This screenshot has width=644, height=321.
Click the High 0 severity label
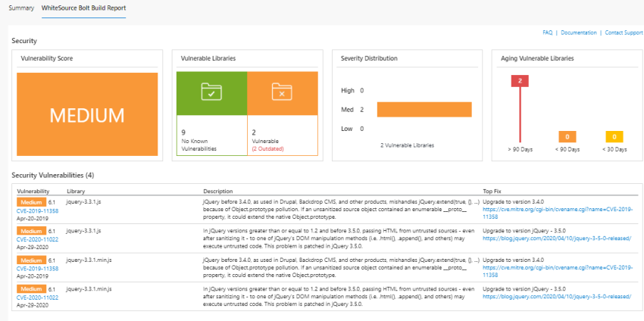352,90
